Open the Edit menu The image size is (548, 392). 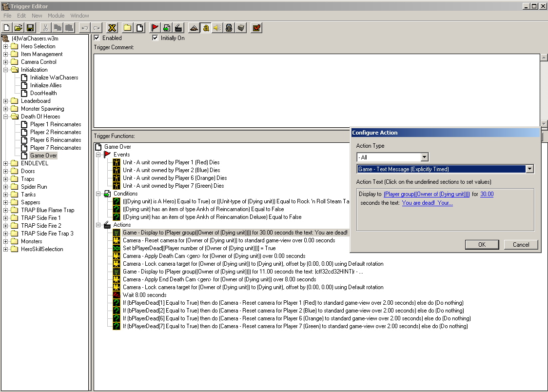[x=21, y=16]
